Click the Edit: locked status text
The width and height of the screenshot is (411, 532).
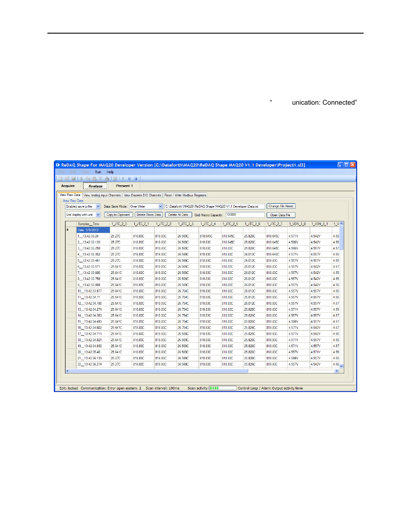69,388
